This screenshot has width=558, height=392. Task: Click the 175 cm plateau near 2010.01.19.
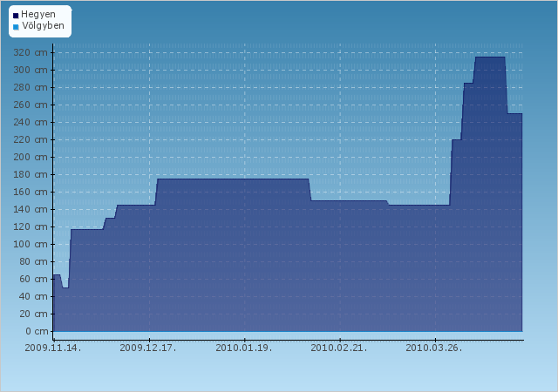(x=233, y=179)
